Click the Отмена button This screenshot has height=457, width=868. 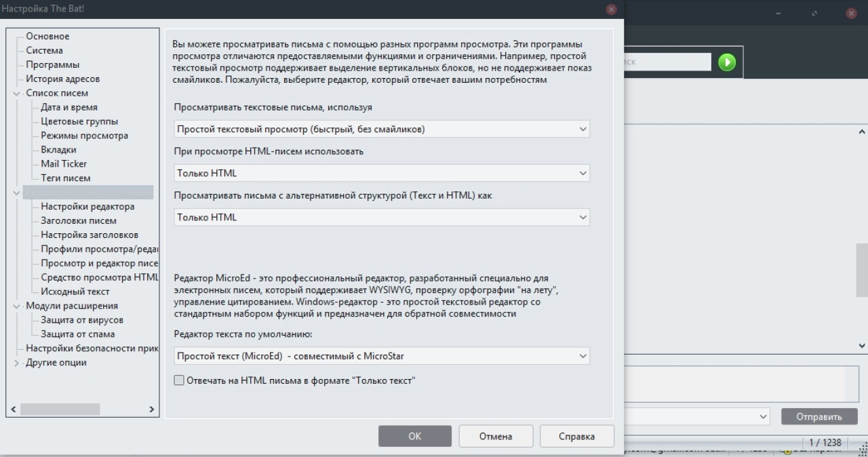496,436
